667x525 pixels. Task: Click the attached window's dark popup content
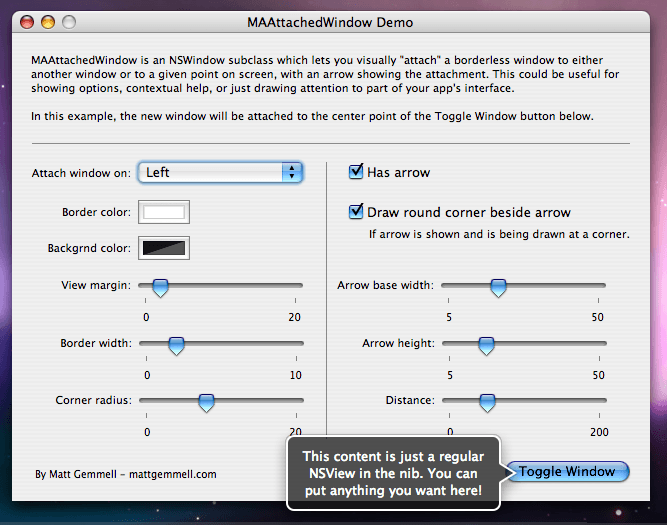tap(392, 473)
